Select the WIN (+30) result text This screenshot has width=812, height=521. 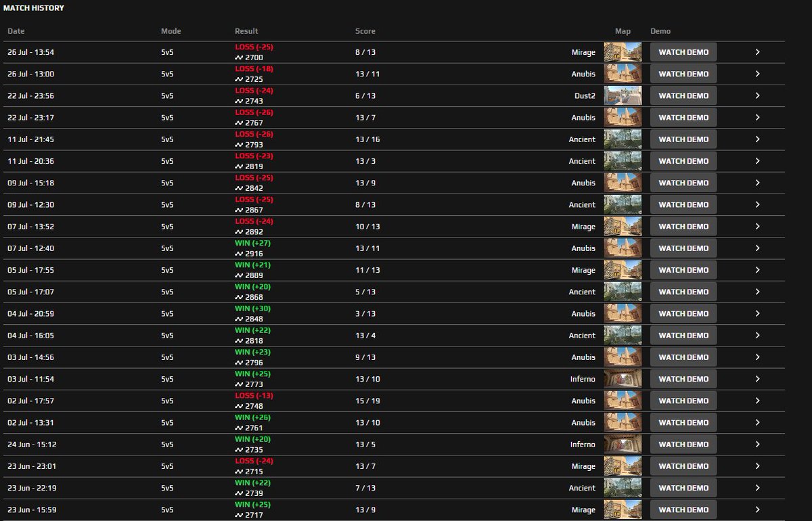(252, 309)
